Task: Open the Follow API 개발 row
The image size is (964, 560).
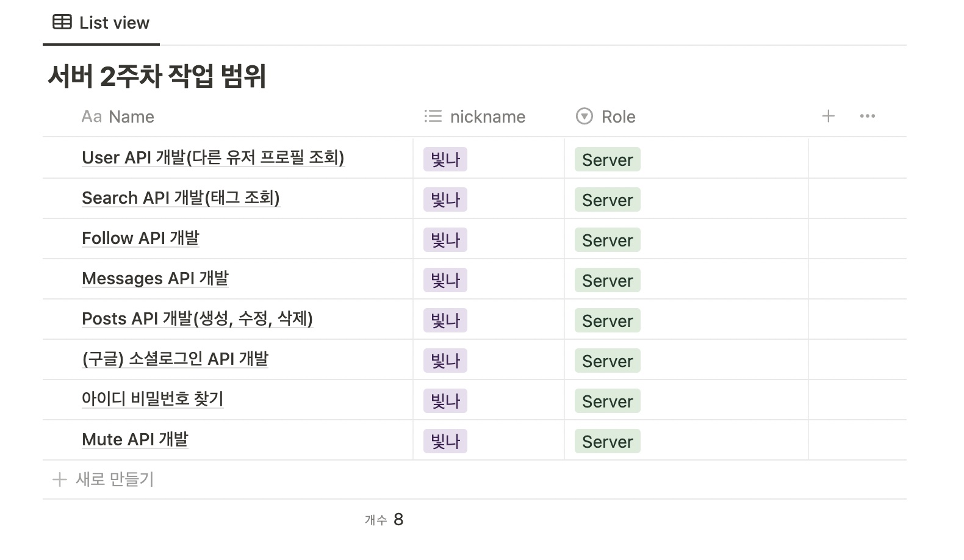Action: point(140,239)
